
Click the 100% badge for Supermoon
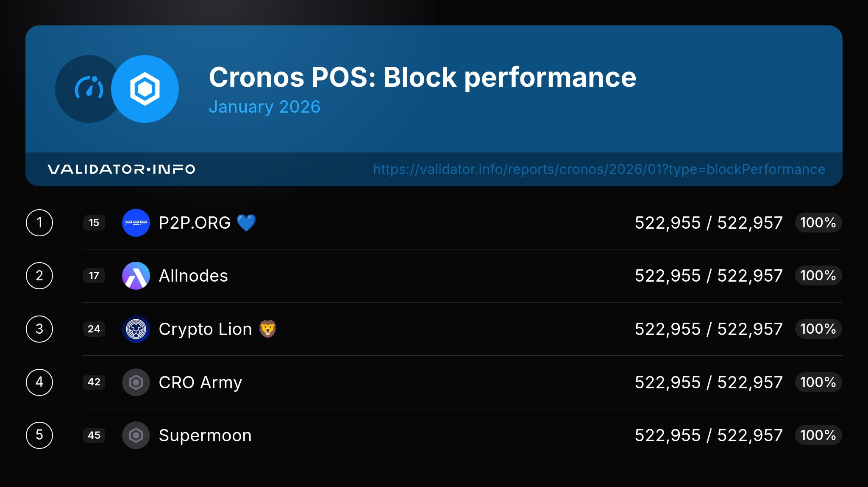click(x=818, y=435)
